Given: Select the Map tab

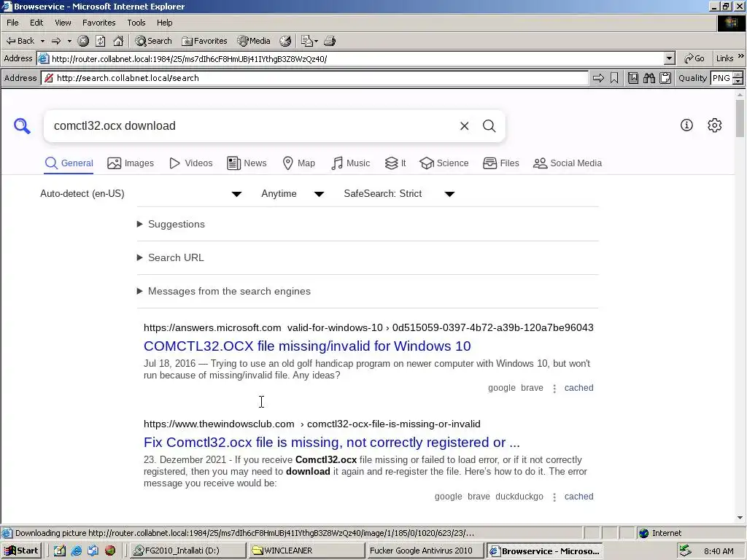Looking at the screenshot, I should tap(298, 163).
